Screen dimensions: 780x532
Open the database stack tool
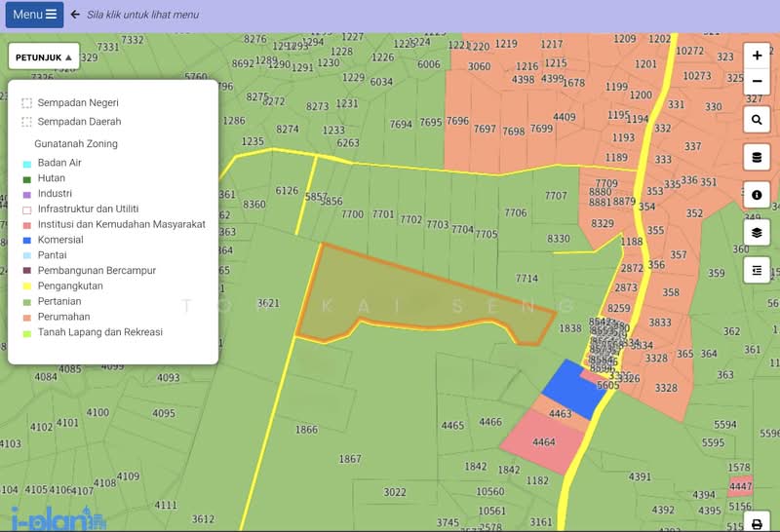757,157
